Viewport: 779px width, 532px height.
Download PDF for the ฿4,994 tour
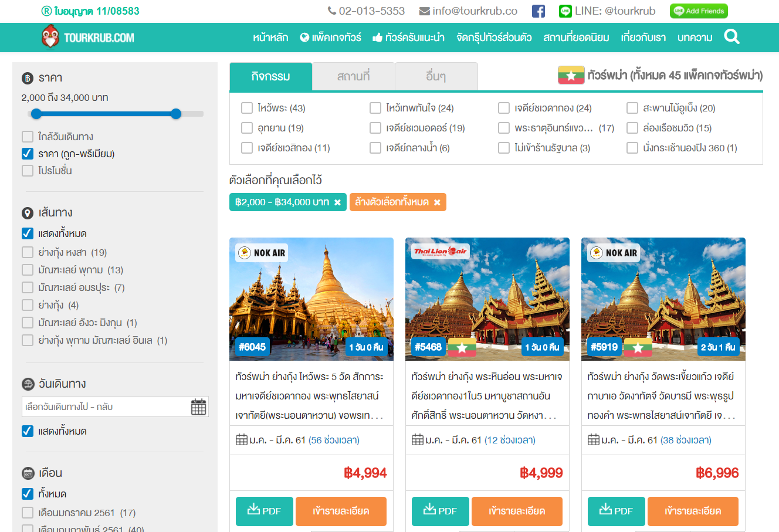(265, 511)
